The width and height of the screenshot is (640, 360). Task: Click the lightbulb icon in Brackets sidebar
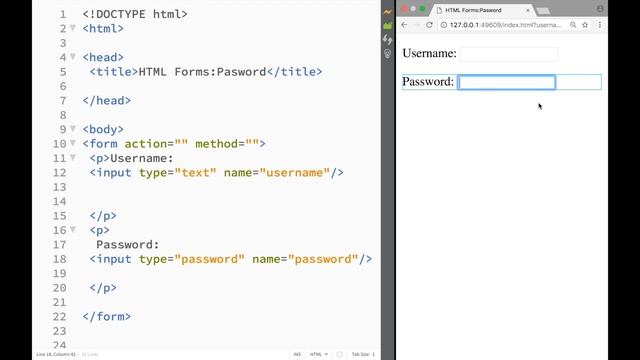coord(387,53)
